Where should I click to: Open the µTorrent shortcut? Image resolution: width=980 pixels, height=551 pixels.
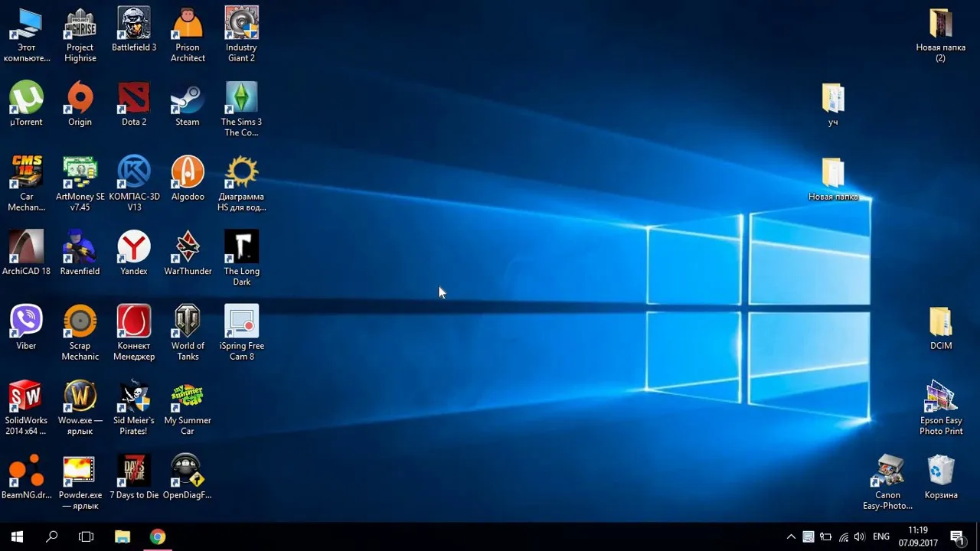click(x=27, y=105)
